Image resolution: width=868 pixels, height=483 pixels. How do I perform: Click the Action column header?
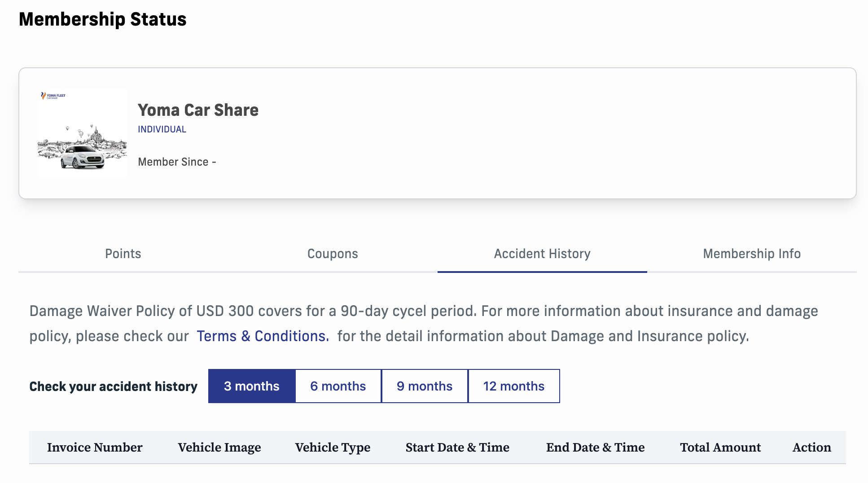[811, 448]
